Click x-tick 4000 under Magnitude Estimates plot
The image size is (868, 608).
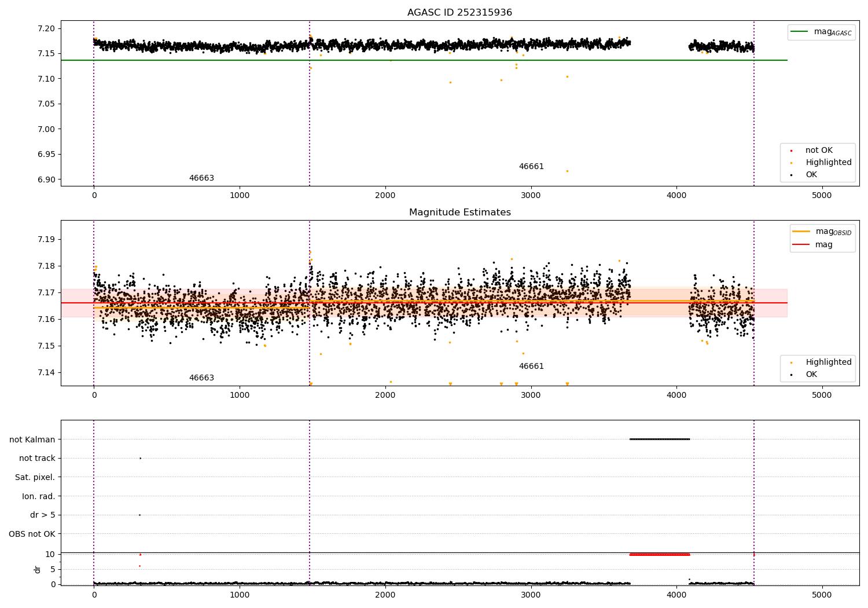(x=676, y=395)
